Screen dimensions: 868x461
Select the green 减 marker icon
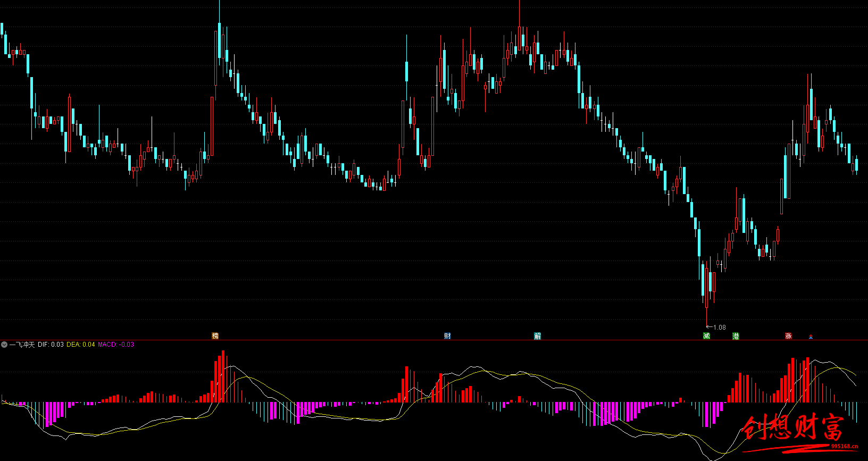706,336
